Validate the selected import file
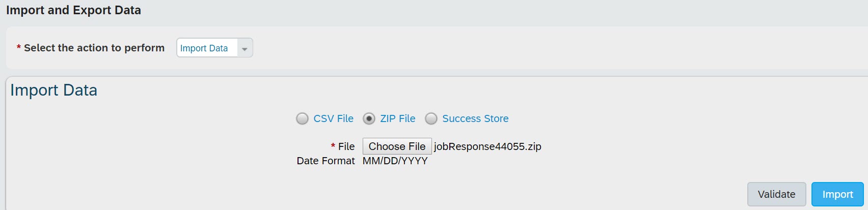Viewport: 868px width, 210px height. 776,194
